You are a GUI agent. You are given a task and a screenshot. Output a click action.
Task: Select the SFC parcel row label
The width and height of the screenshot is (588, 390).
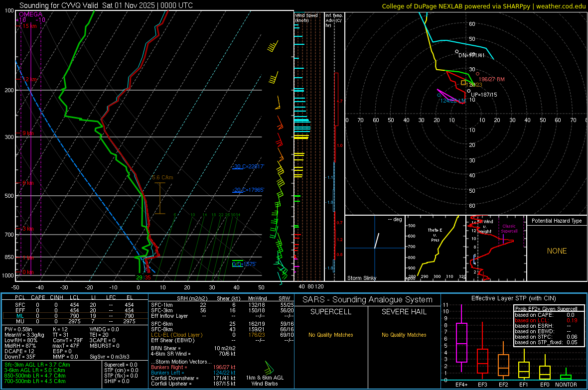(x=20, y=305)
